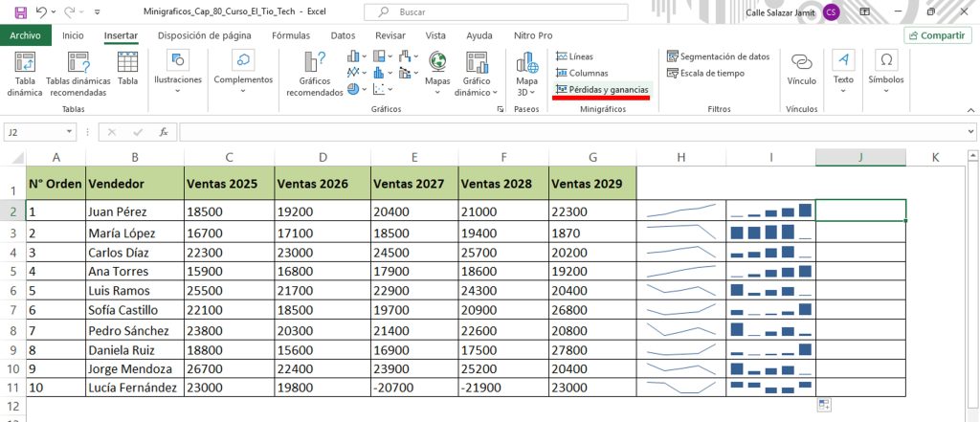980x422 pixels.
Task: Click the Name Box showing J2
Action: point(38,132)
